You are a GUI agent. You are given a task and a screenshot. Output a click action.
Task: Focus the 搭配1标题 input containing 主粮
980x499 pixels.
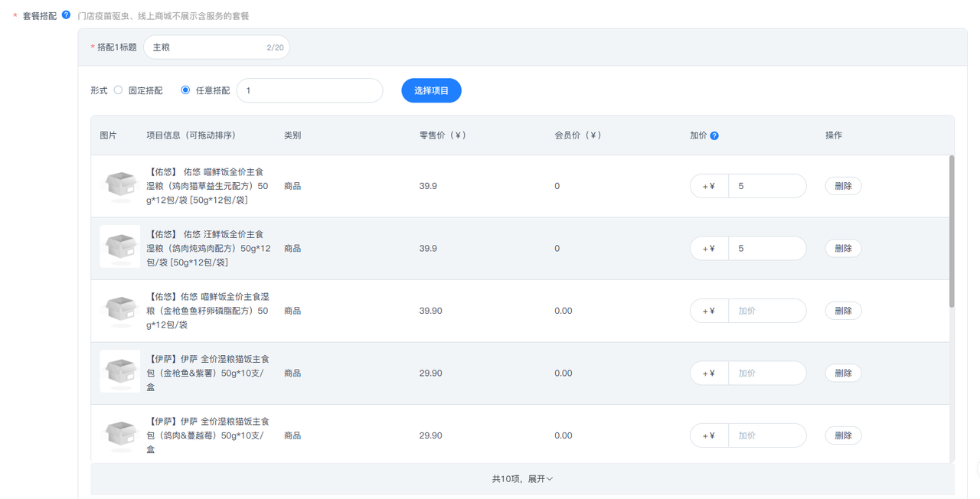pyautogui.click(x=217, y=47)
